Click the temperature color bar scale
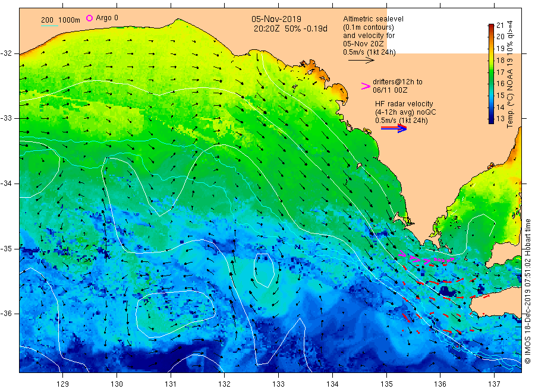 coord(491,74)
